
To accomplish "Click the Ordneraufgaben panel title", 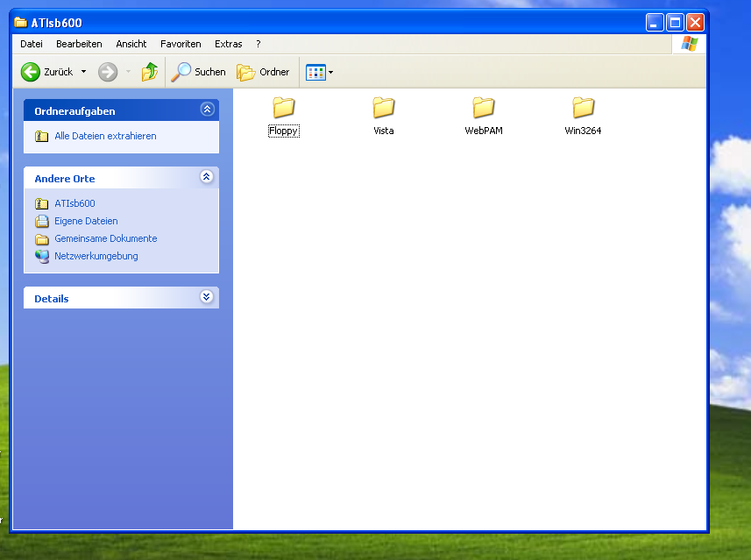I will coord(74,111).
